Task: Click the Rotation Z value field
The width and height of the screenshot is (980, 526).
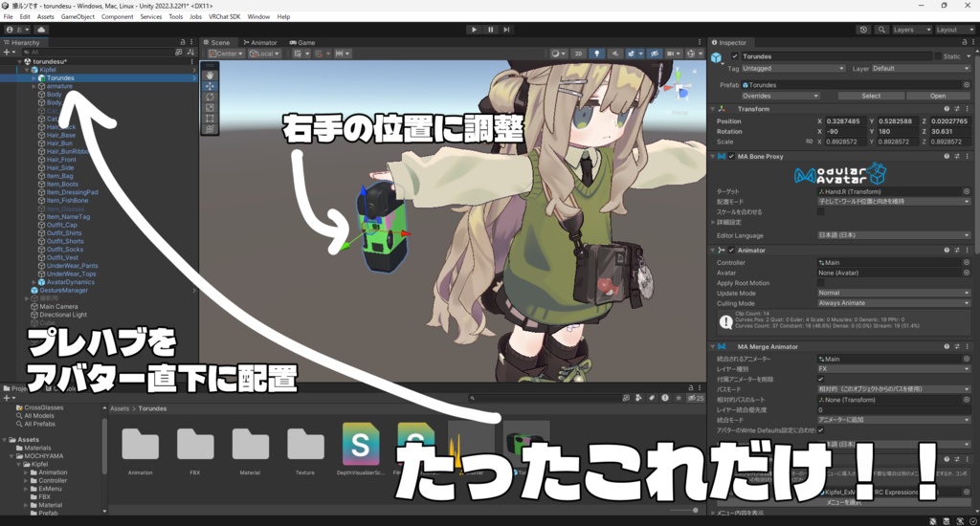Action: tap(950, 132)
